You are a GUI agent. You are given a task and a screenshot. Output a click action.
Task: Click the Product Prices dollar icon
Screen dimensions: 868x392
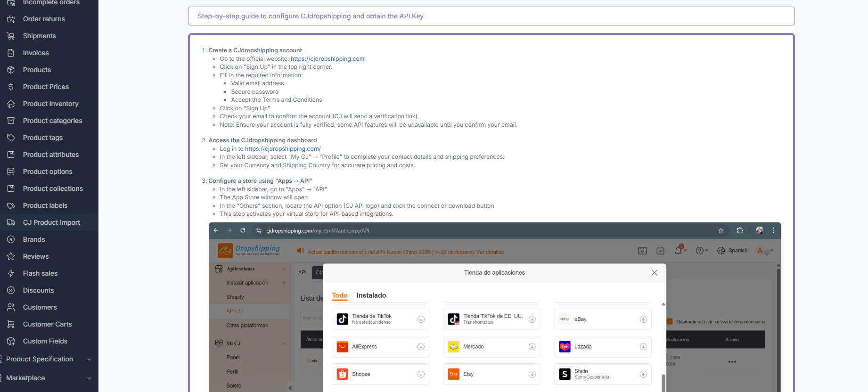click(x=11, y=87)
